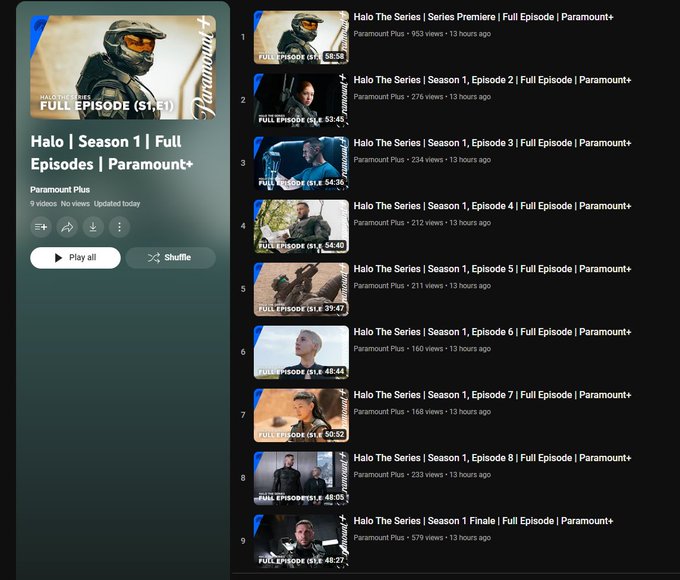680x580 pixels.
Task: Open the Season 1, Episode 6 video title
Action: [x=492, y=332]
